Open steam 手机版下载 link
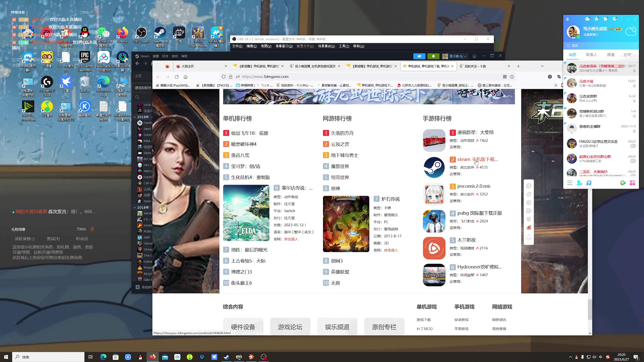The width and height of the screenshot is (644, 362). (x=478, y=159)
